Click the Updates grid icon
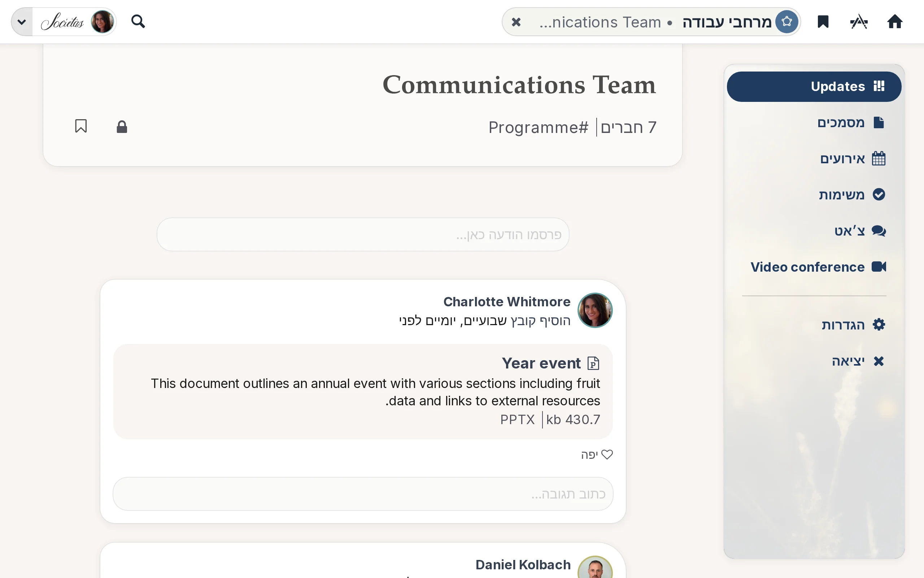The image size is (924, 578). [x=879, y=86]
